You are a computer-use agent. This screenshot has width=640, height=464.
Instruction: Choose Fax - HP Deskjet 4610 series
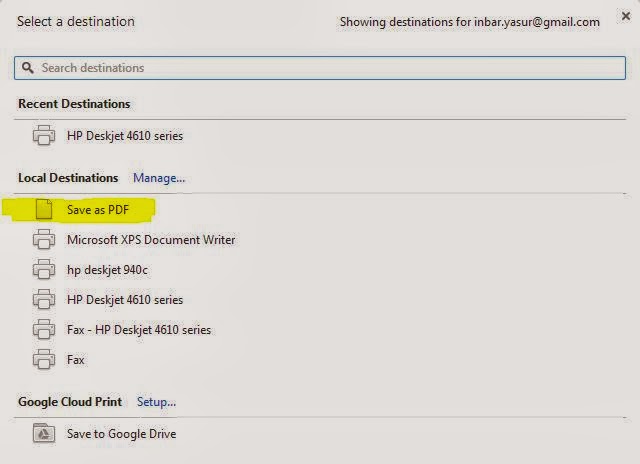click(x=139, y=330)
